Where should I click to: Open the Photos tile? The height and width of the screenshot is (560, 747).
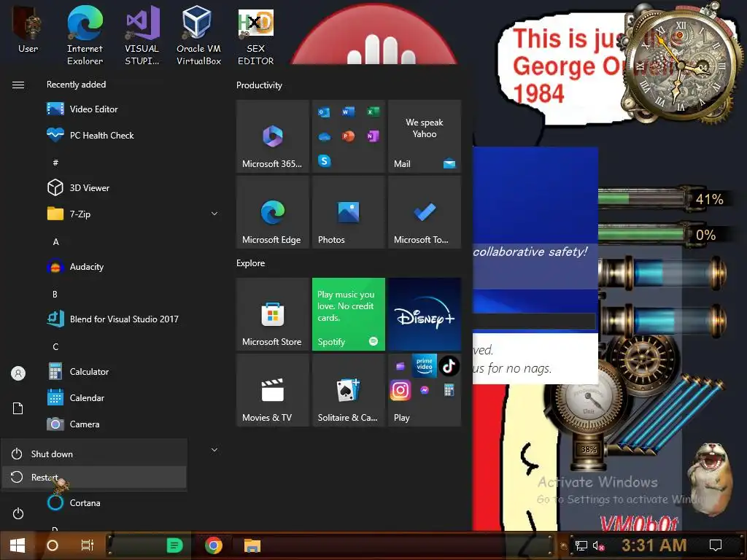(348, 212)
